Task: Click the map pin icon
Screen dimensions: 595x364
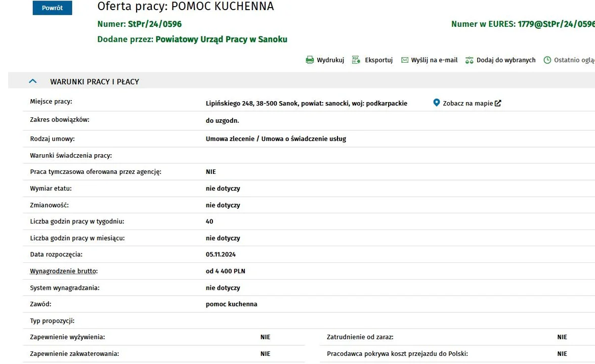Action: click(x=437, y=103)
